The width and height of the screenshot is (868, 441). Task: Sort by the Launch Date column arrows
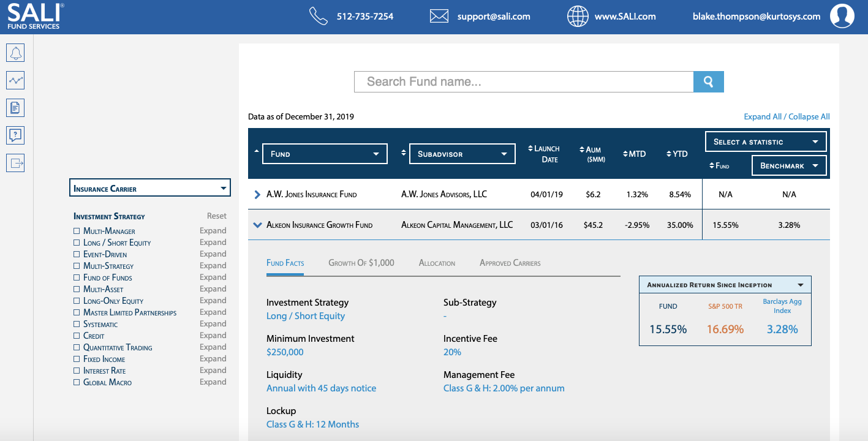click(x=530, y=148)
